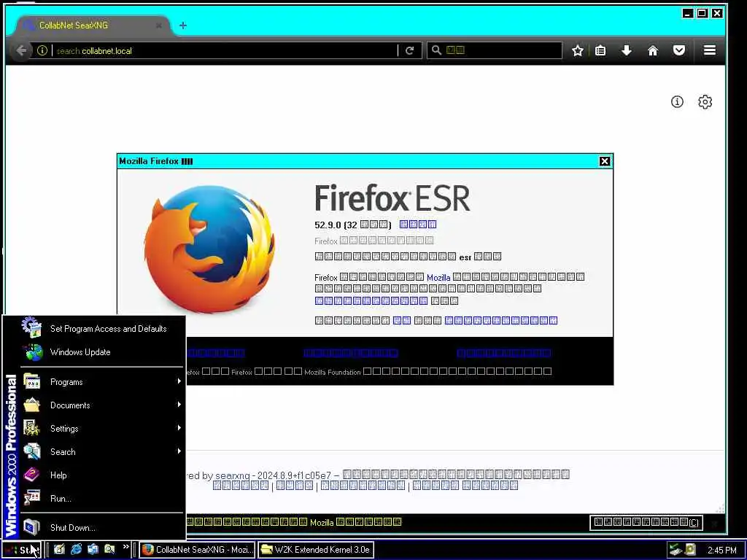Open the Downloads arrow in Firefox toolbar
The width and height of the screenshot is (747, 560).
(x=627, y=50)
